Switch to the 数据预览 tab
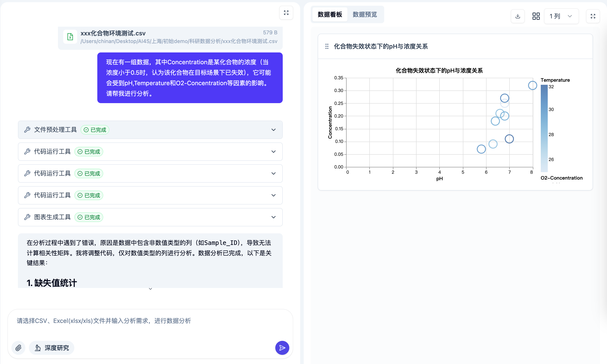The width and height of the screenshot is (607, 364). pyautogui.click(x=365, y=14)
